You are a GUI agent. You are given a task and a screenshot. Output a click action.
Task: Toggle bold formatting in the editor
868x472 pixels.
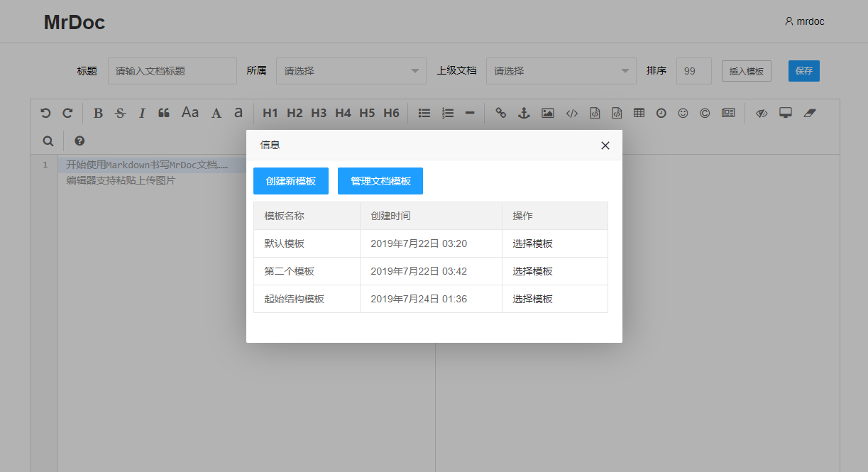click(99, 113)
